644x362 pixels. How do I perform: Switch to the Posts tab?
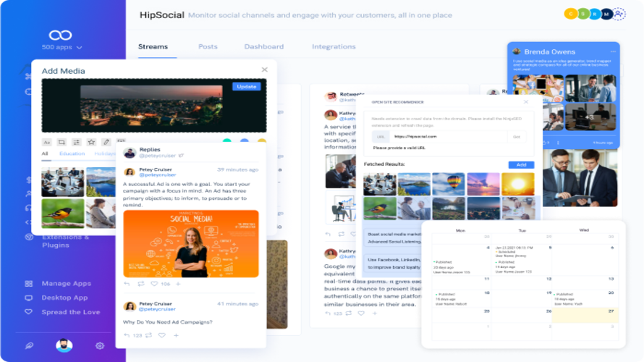pos(208,47)
